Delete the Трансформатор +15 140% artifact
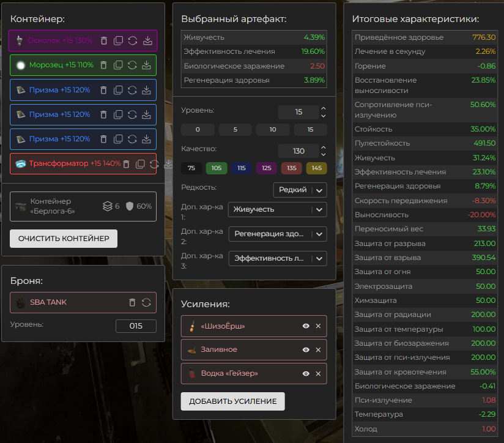 (x=127, y=164)
